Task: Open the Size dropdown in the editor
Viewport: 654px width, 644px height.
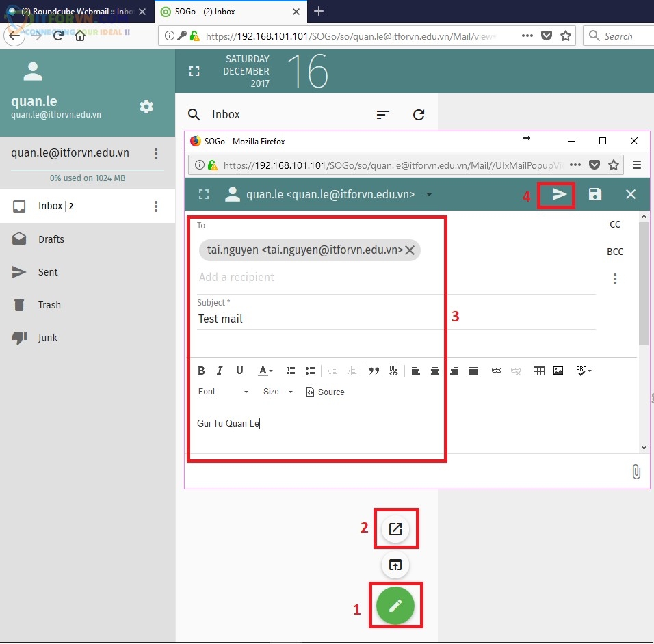Action: point(278,392)
